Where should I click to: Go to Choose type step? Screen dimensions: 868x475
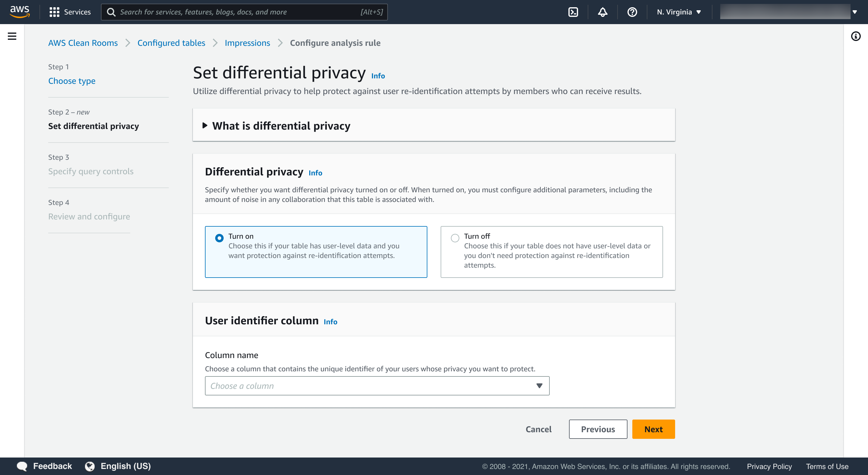click(72, 81)
